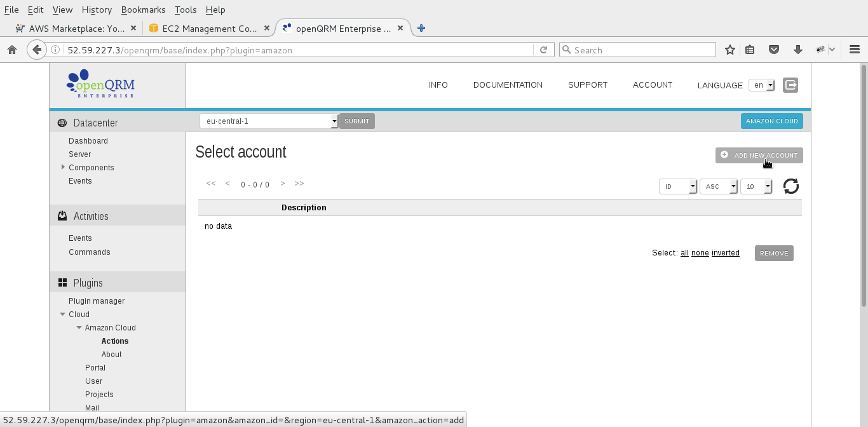
Task: Switch to the AWS Marketplace tab
Action: click(x=76, y=28)
